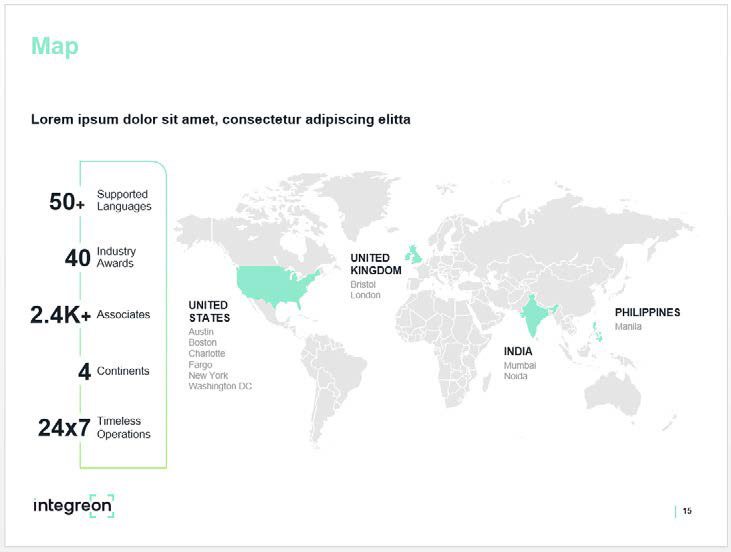Image resolution: width=731 pixels, height=552 pixels.
Task: Click the UNITED STATES country label
Action: 209,311
